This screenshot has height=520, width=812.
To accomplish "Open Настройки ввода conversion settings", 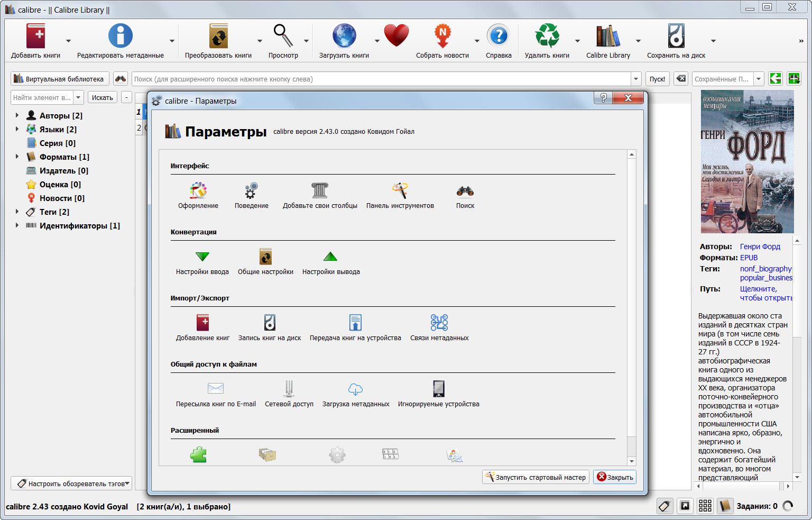I will (x=202, y=262).
